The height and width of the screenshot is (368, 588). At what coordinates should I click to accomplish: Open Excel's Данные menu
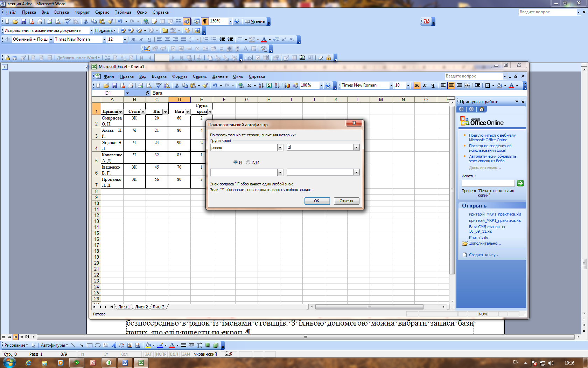pos(220,76)
